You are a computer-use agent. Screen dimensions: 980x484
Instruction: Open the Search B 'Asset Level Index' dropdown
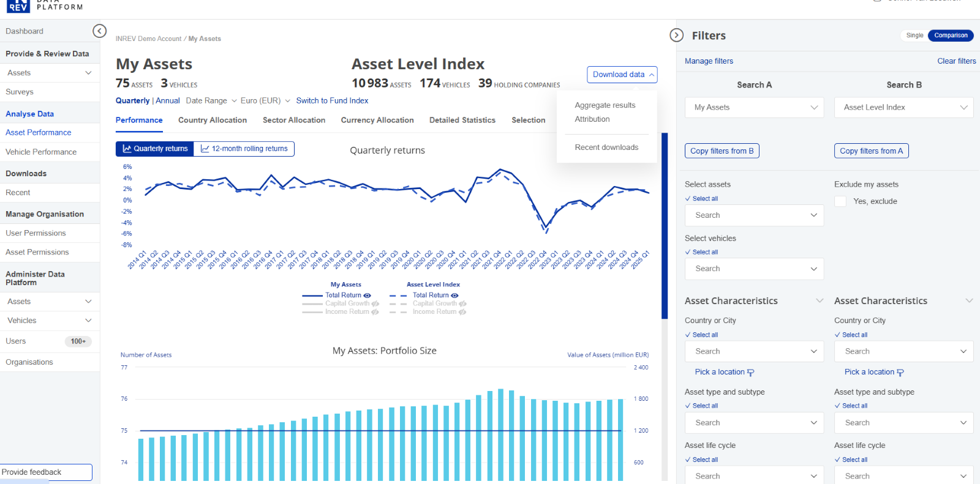tap(903, 108)
